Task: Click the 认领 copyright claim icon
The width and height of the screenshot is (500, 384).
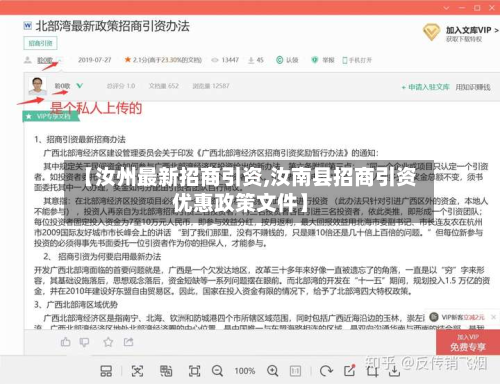Action: [280, 60]
